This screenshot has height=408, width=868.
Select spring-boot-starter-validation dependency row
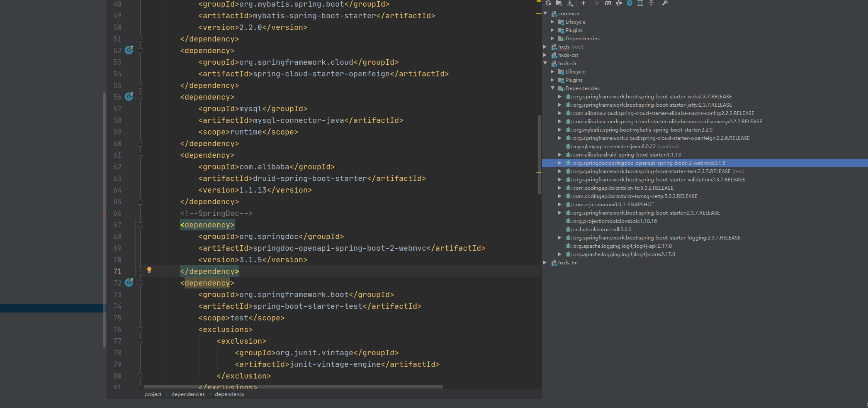point(659,180)
